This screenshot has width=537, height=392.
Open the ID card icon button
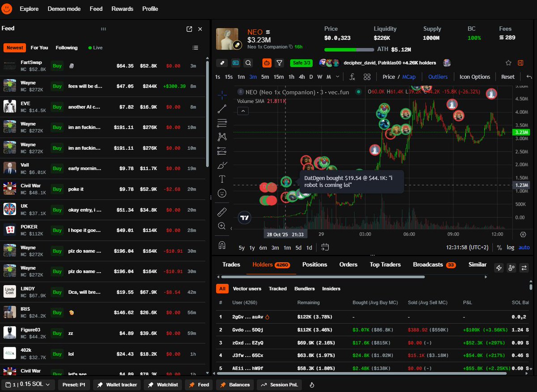click(x=235, y=63)
